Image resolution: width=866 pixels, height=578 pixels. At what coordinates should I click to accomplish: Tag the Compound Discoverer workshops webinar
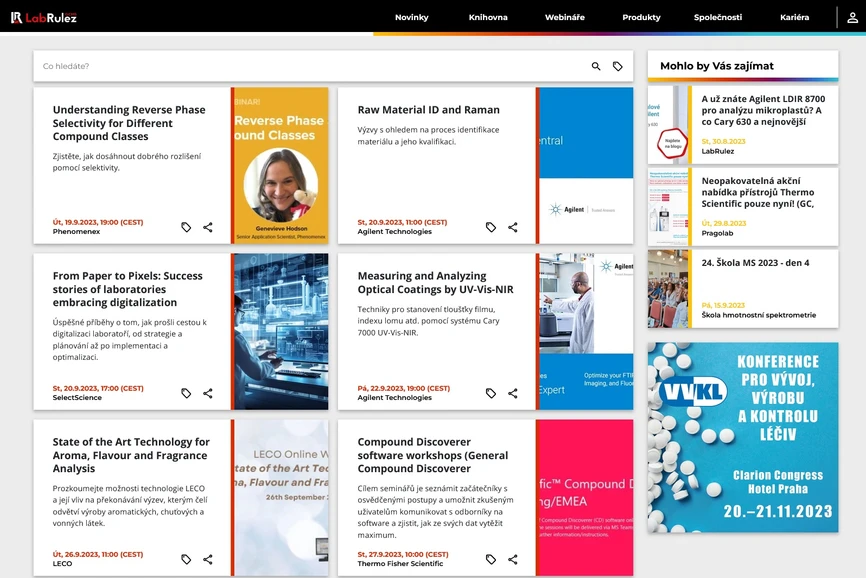pos(490,559)
